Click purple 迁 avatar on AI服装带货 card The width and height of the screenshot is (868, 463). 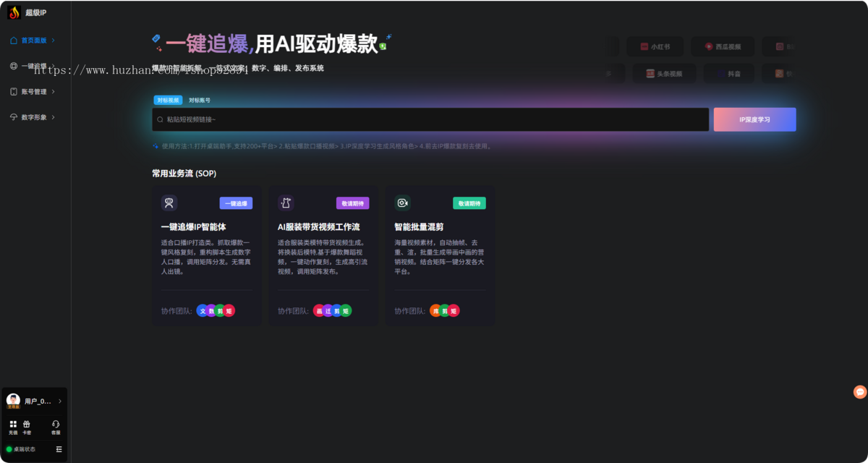[328, 311]
